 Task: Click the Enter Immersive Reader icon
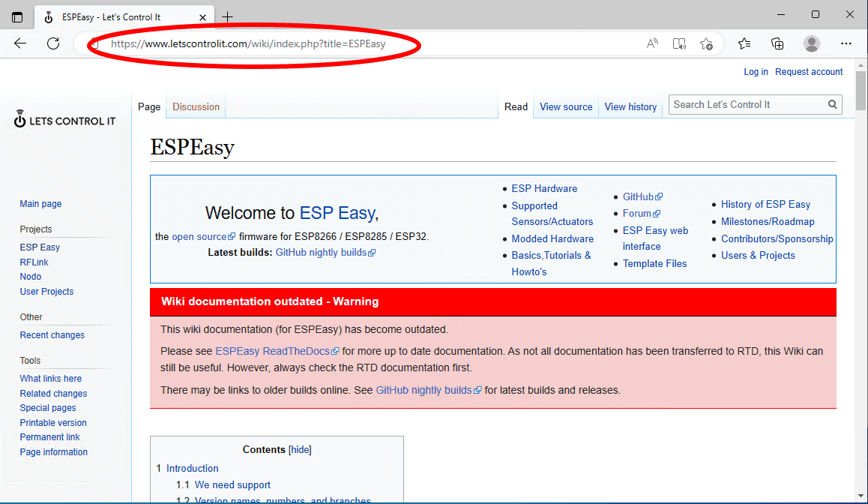(679, 43)
